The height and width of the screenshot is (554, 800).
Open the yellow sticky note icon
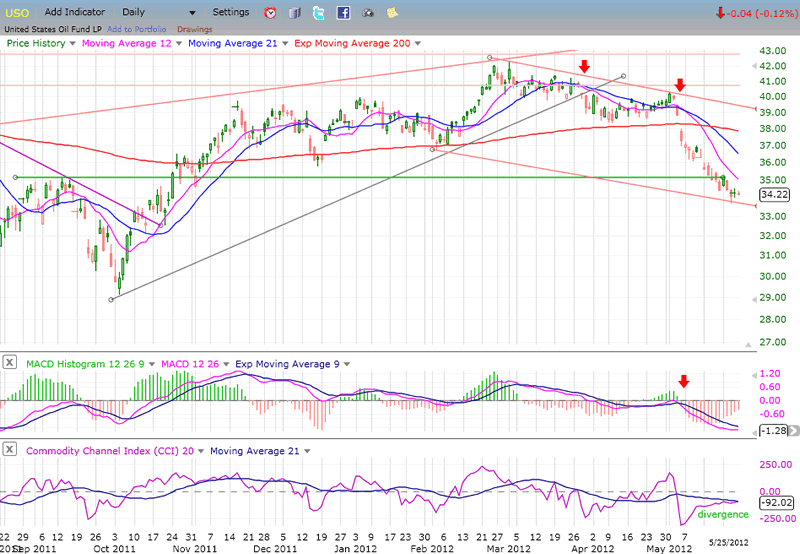392,13
